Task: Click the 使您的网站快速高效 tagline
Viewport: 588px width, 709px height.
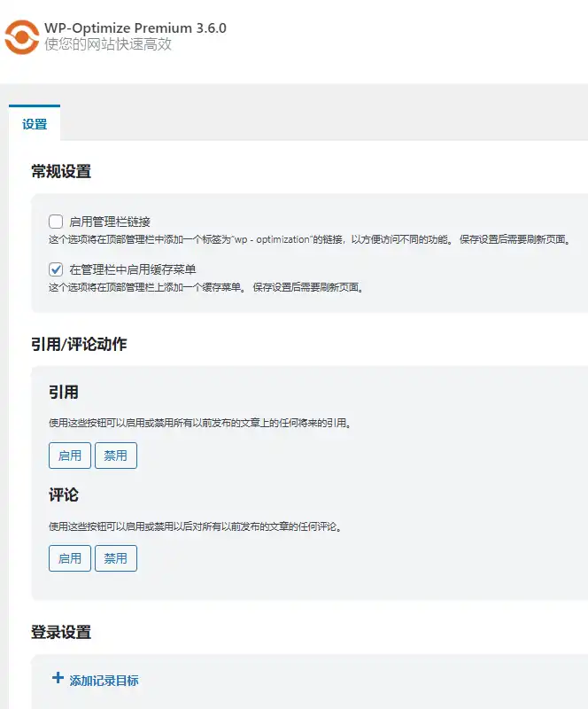Action: click(x=108, y=44)
